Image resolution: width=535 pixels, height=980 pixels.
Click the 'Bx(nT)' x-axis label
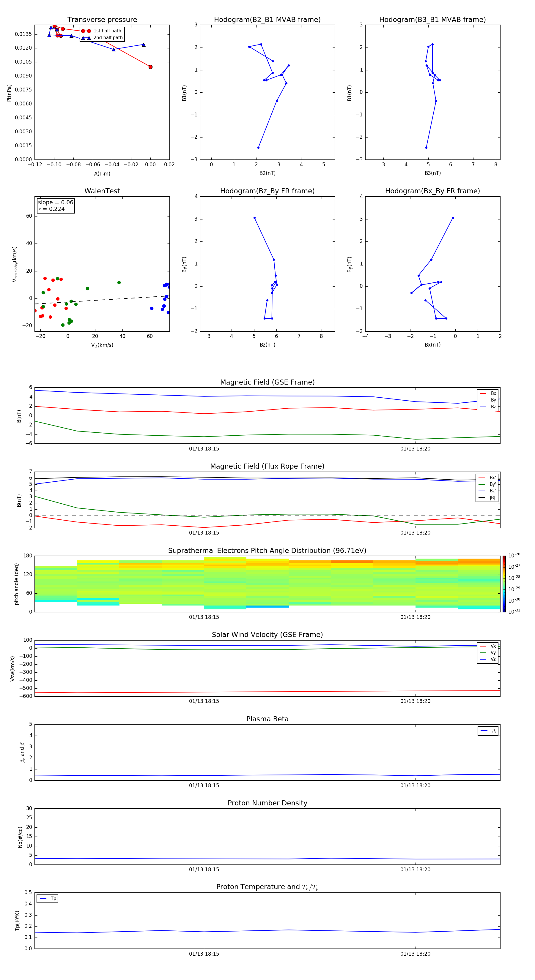click(432, 345)
